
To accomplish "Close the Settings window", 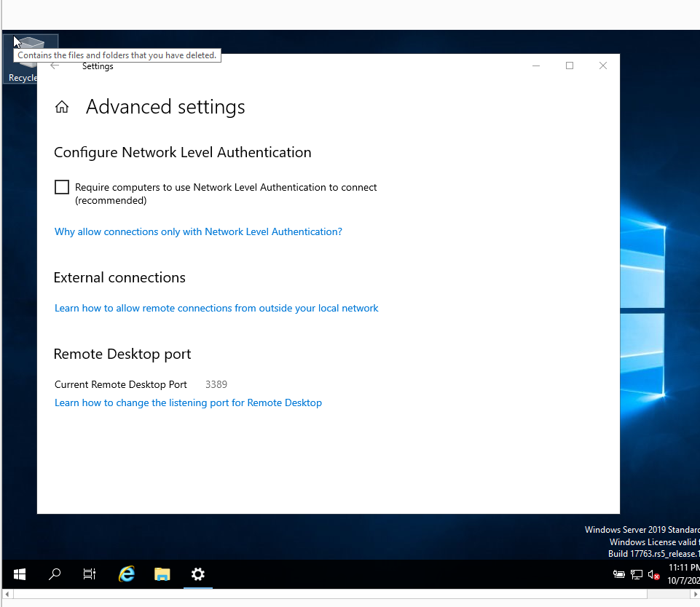I will click(x=603, y=66).
